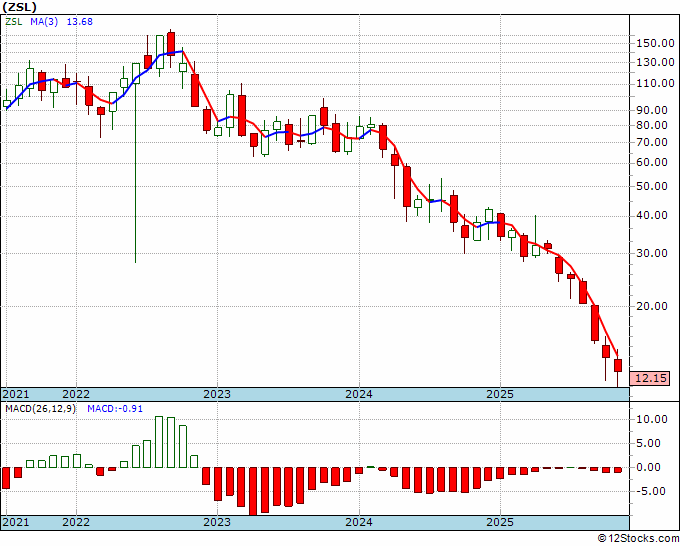Screen dimensions: 680x546
Task: Click the -5.00 MACD axis label
Action: (652, 491)
